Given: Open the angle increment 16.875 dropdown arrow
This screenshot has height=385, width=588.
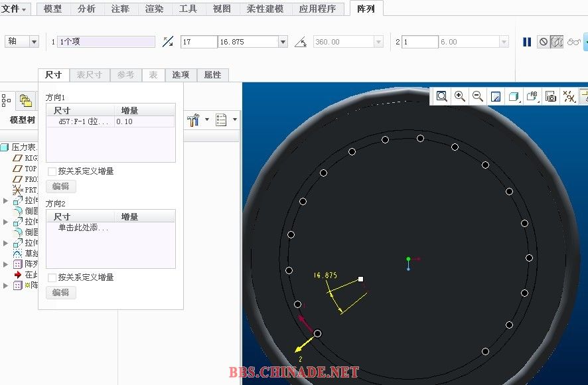Looking at the screenshot, I should coord(283,42).
